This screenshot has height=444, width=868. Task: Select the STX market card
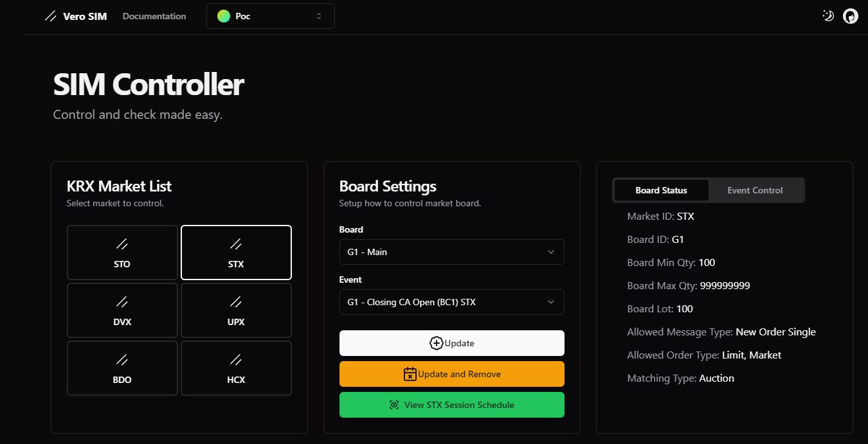point(236,253)
